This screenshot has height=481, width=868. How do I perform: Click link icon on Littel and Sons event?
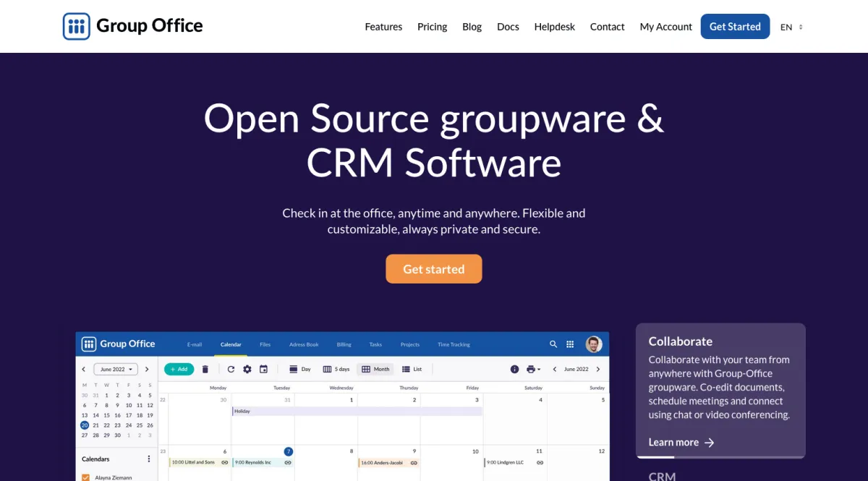[225, 462]
